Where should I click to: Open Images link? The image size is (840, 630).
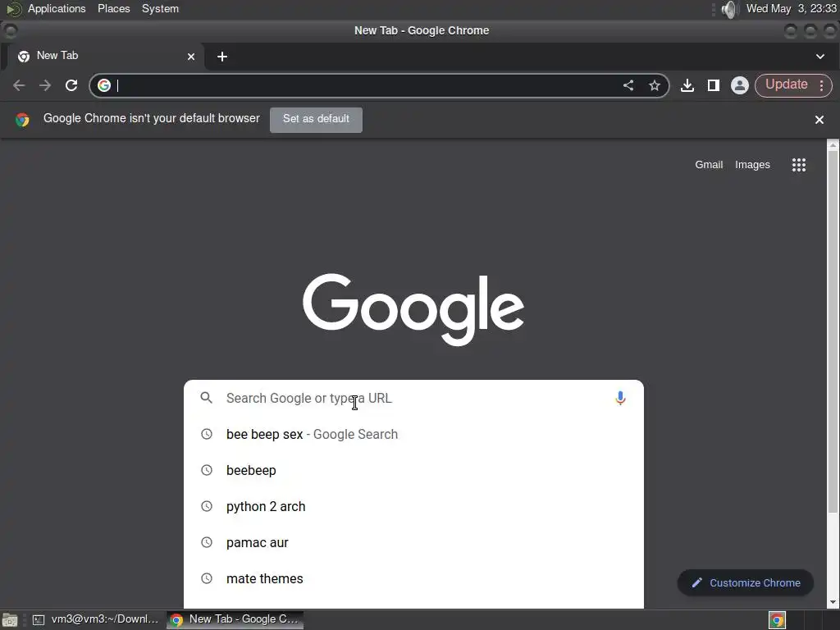[752, 164]
